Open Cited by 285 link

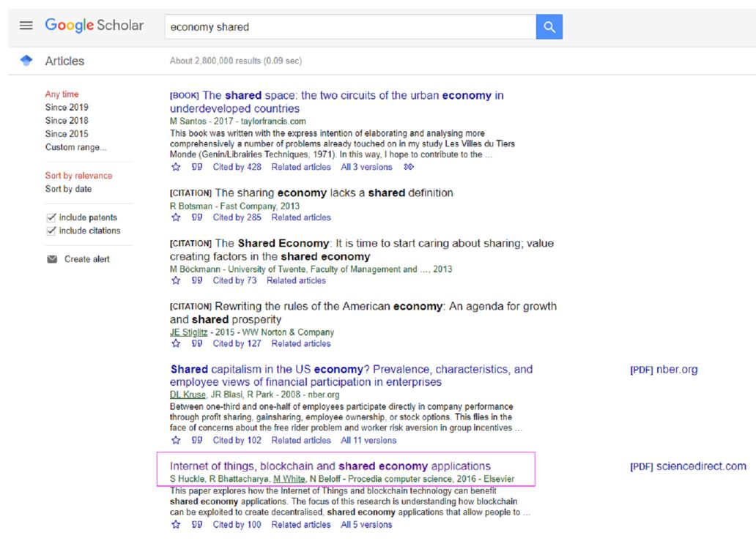click(x=237, y=217)
